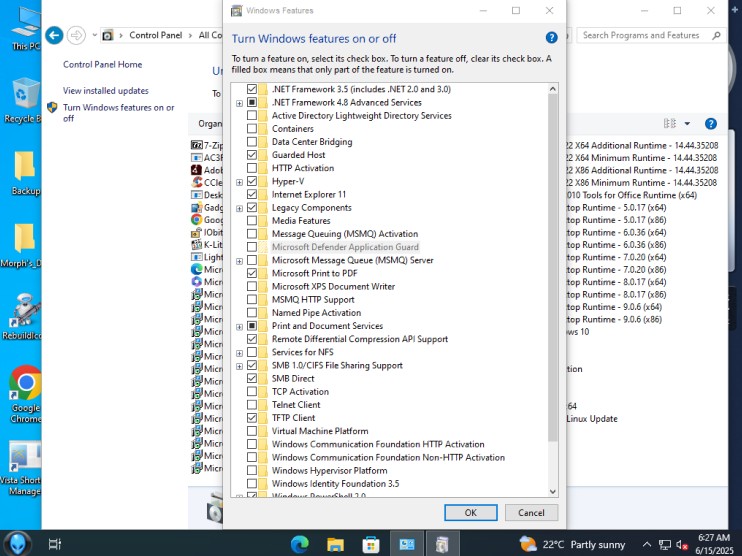Click the features list scroll up arrow
The image size is (742, 556).
pos(553,88)
